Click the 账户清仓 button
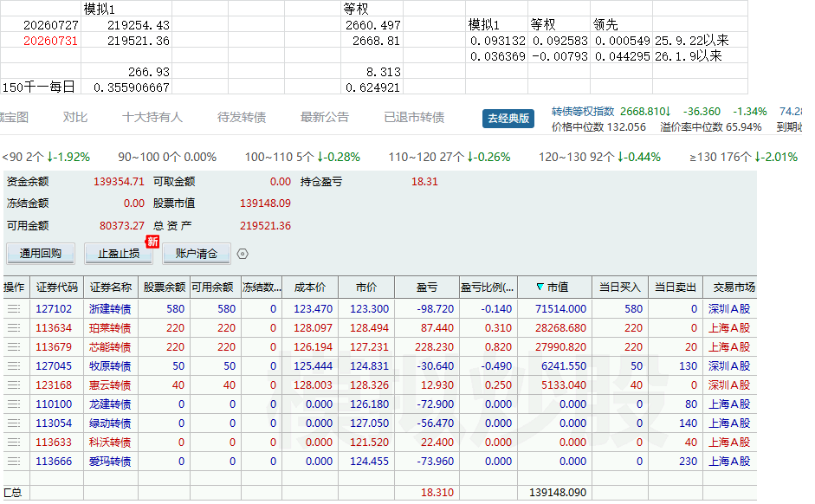Image resolution: width=815 pixels, height=504 pixels. [x=197, y=254]
